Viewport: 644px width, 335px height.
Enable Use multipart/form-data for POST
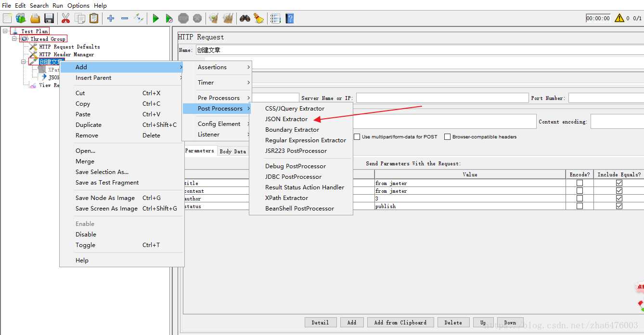click(357, 137)
